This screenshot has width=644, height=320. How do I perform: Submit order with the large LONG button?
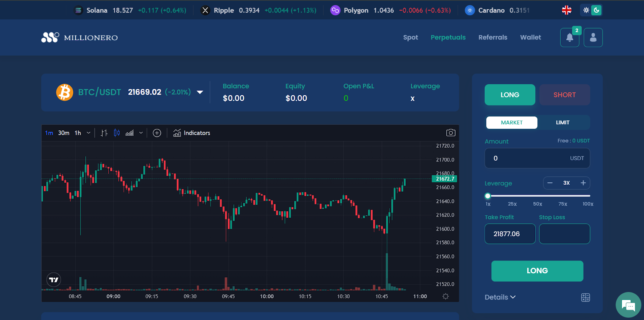[x=537, y=271]
